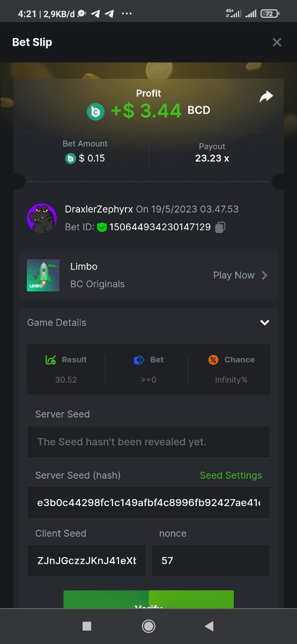Select the Client Seed field
The image size is (297, 644).
coord(86,561)
